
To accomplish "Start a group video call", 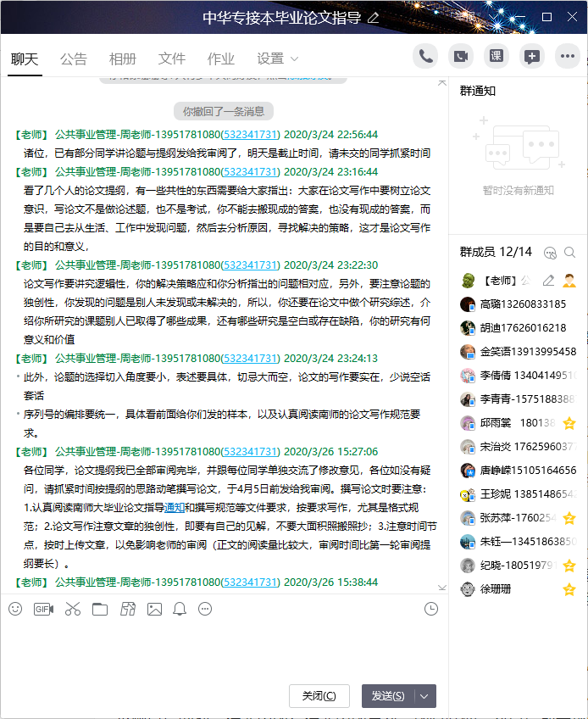I will 461,57.
